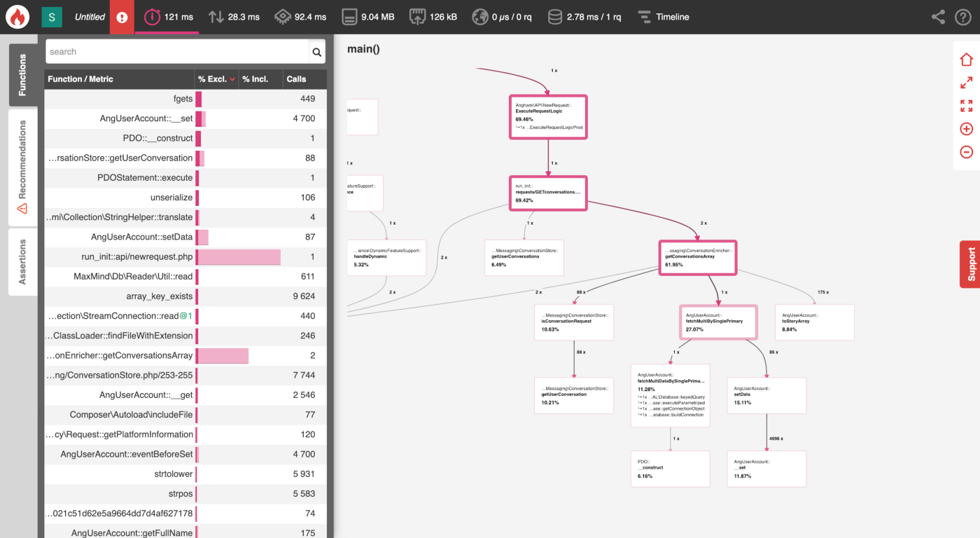Click the expand arrows icon
Screen dimensions: 980x538
click(x=966, y=83)
